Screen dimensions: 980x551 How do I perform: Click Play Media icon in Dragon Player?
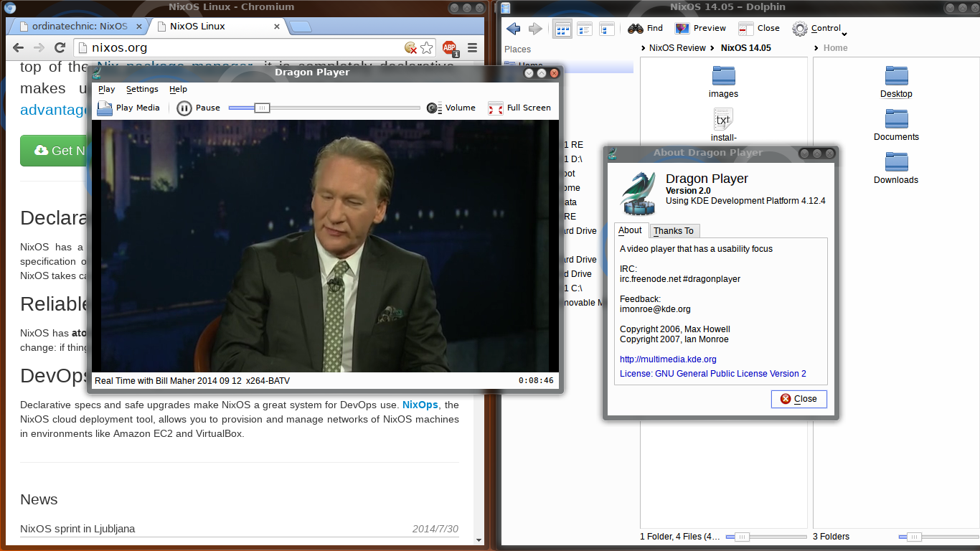click(105, 108)
